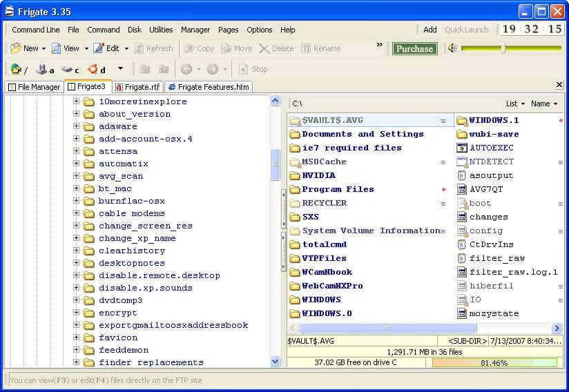Click Add next to Quick Launch
The image size is (569, 392).
tap(430, 30)
